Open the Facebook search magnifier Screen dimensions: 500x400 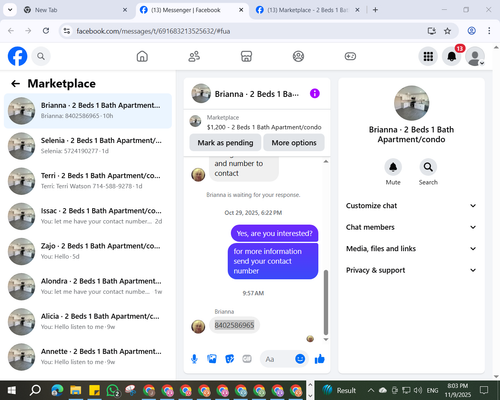pyautogui.click(x=41, y=56)
